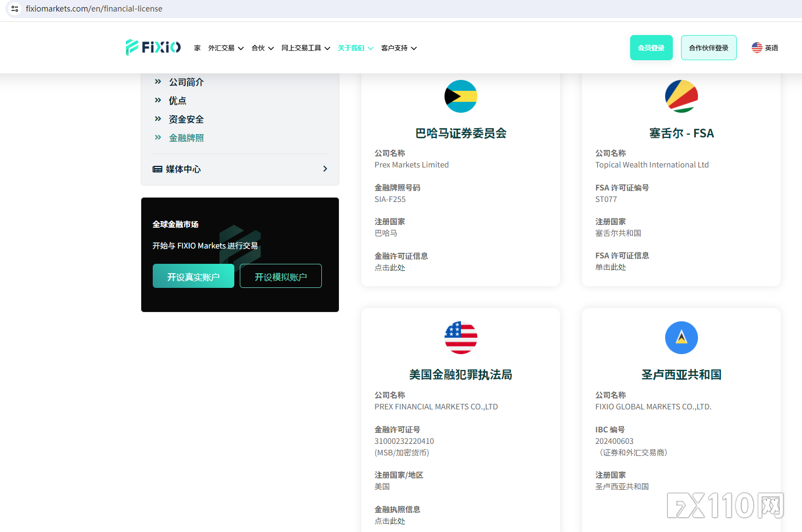The width and height of the screenshot is (802, 532).
Task: Click the 会员登录 button
Action: pyautogui.click(x=651, y=48)
